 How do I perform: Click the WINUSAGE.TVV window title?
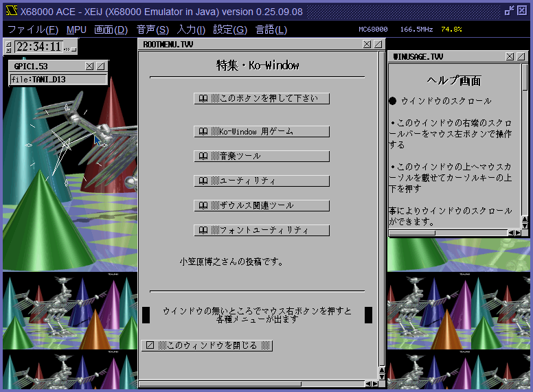(418, 57)
